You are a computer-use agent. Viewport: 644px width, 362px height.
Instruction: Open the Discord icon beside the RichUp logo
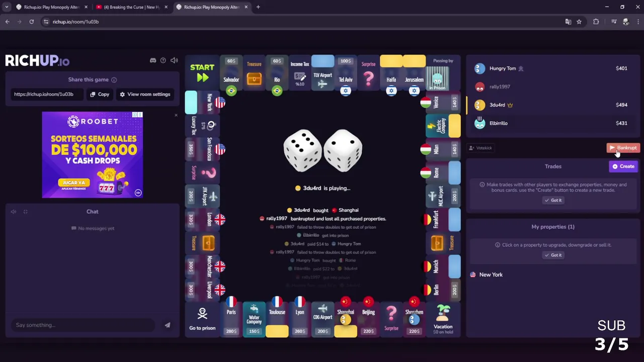click(153, 60)
